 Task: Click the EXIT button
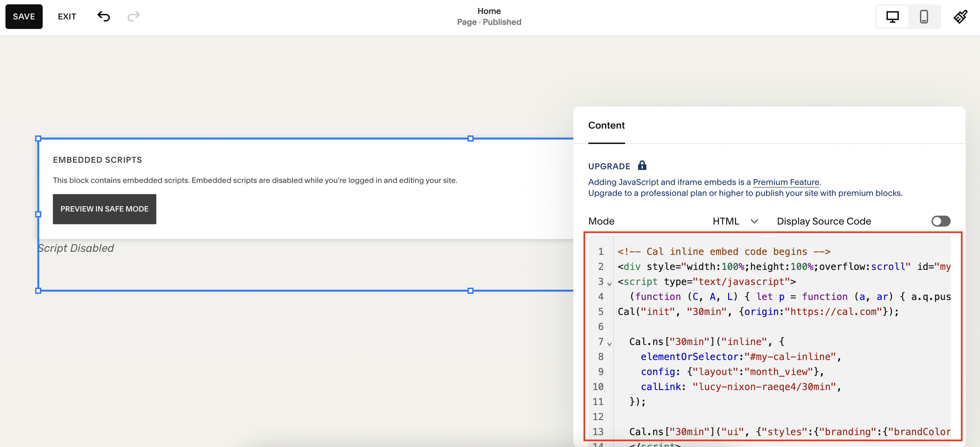pyautogui.click(x=67, y=16)
